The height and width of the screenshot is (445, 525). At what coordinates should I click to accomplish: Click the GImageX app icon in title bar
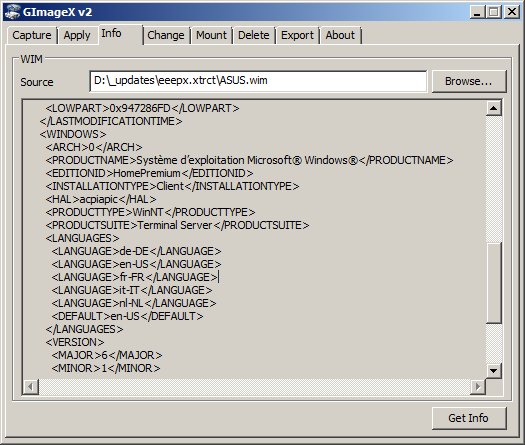click(12, 12)
